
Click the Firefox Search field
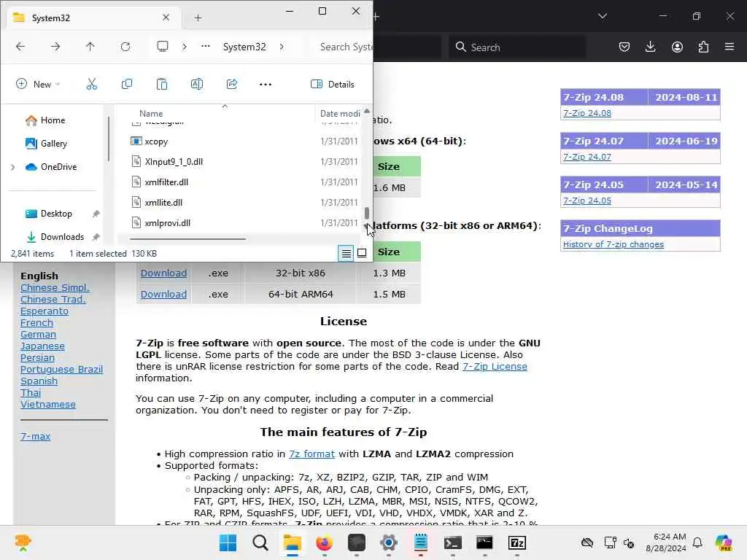coord(517,47)
